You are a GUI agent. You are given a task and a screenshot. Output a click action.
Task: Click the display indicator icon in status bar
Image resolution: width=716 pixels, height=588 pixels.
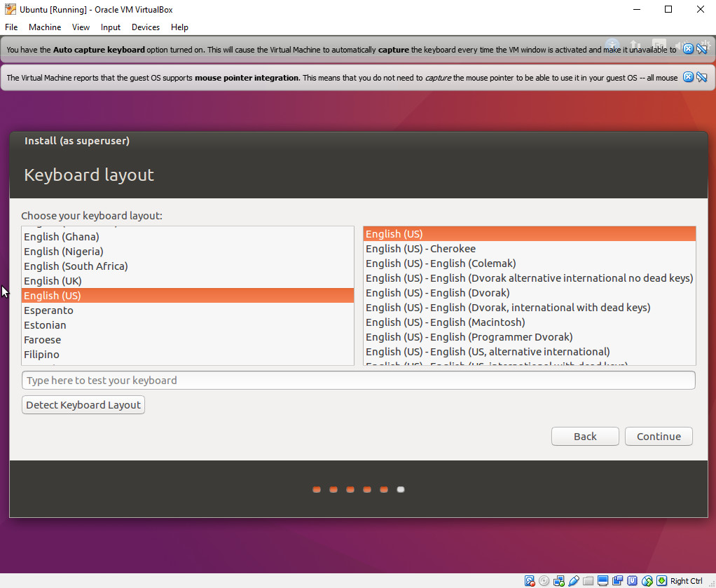[603, 581]
